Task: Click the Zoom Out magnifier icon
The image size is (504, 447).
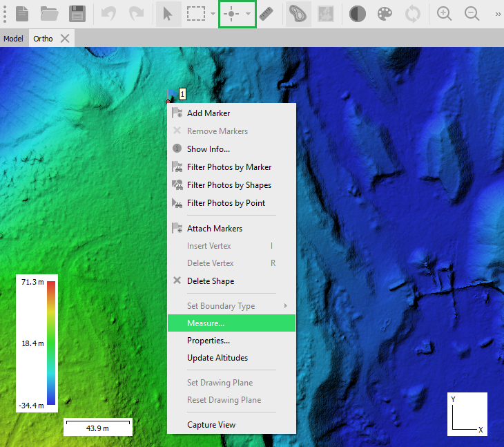Action: coord(472,14)
